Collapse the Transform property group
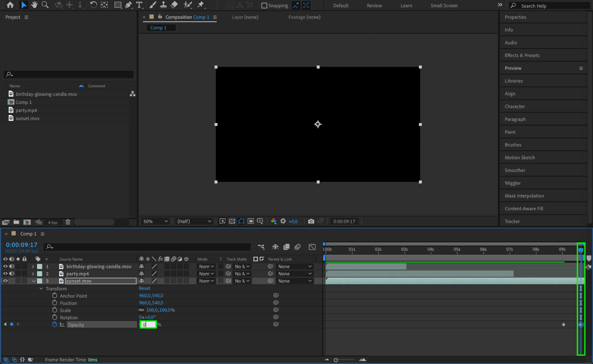The height and width of the screenshot is (364, 593). point(41,289)
